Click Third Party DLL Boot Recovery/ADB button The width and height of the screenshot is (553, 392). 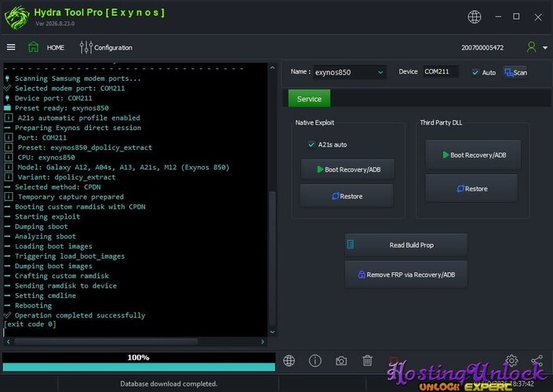(x=473, y=154)
